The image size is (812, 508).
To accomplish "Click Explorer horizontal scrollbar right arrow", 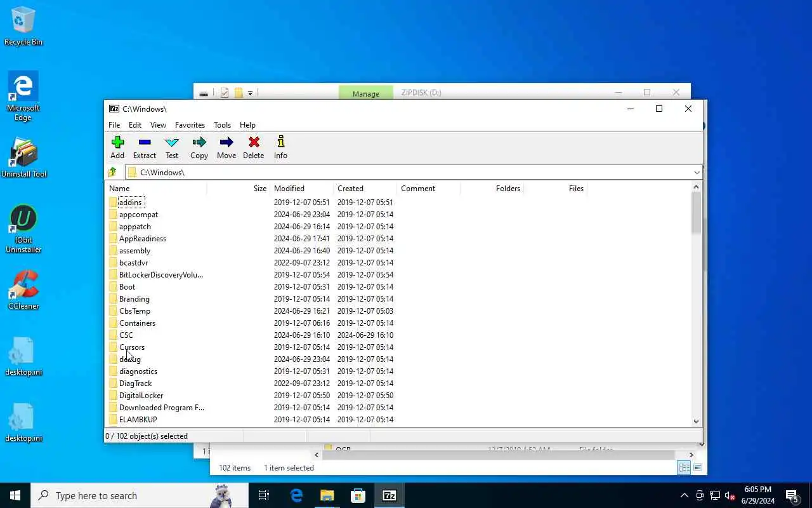I will click(x=691, y=455).
